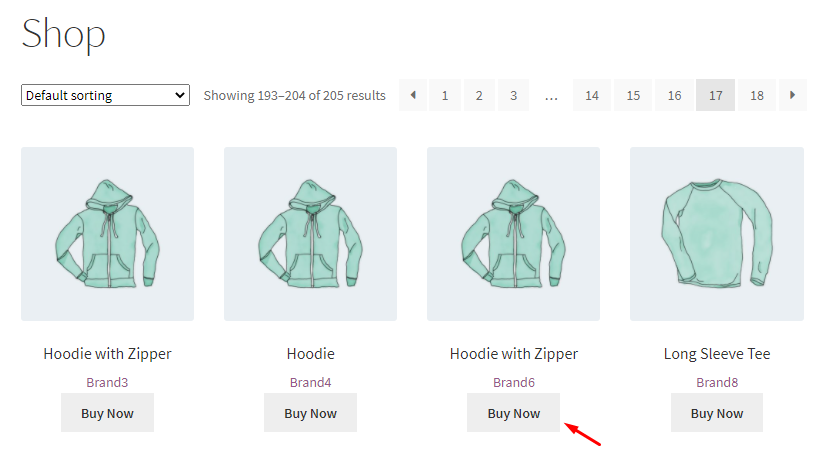Open page 18 of the shop
Screen dimensions: 828x468
tap(757, 95)
